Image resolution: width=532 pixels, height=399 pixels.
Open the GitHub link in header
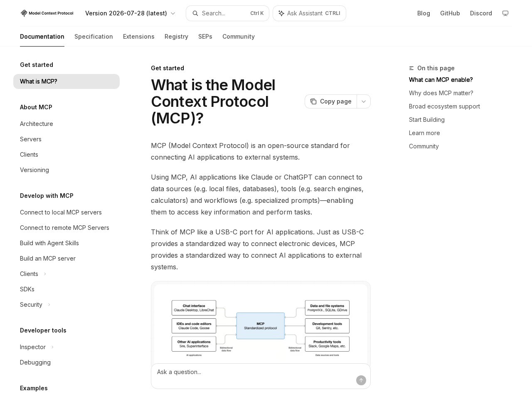tap(450, 13)
